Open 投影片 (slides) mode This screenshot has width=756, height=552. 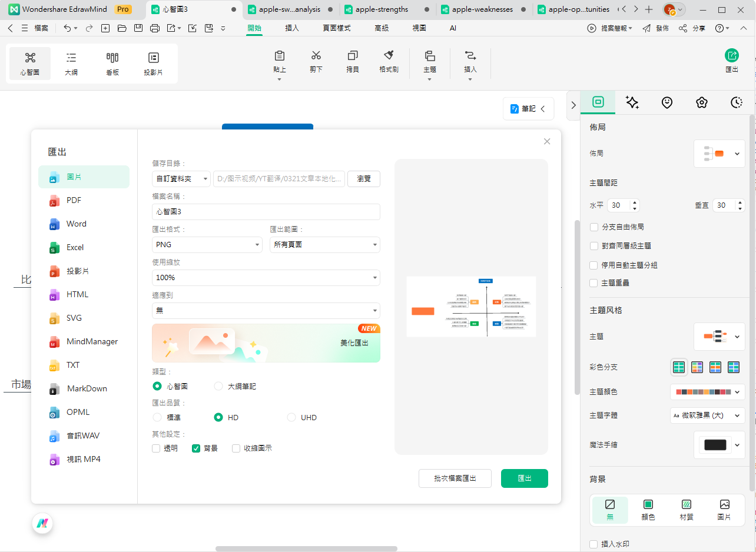153,62
